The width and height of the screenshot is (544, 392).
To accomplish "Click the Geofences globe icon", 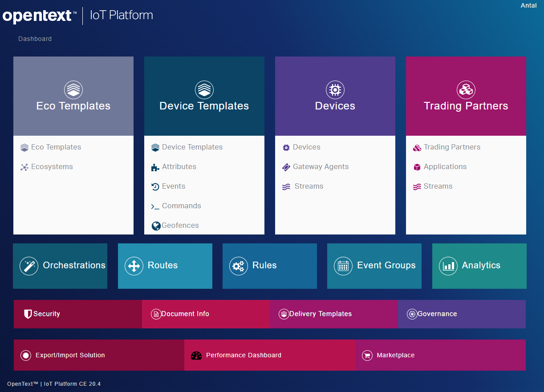I will [156, 226].
